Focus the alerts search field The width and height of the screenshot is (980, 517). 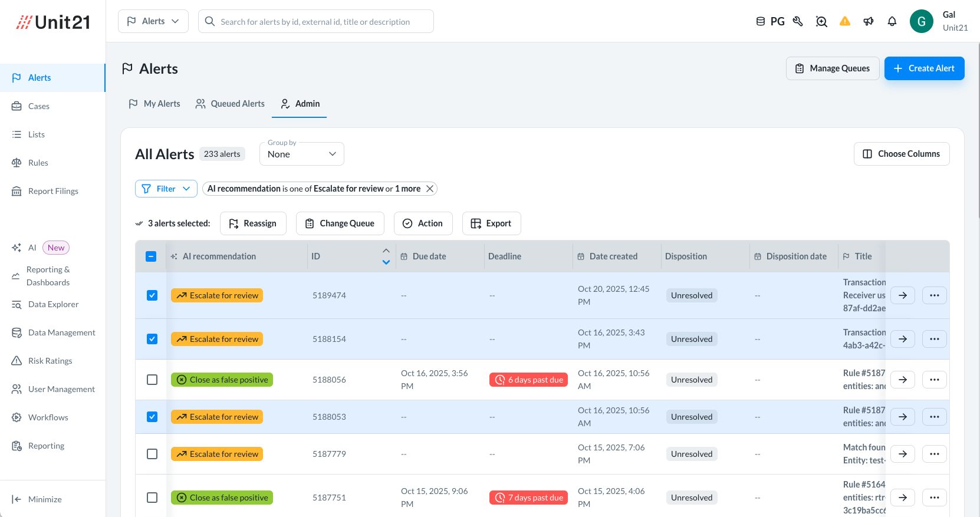point(316,21)
